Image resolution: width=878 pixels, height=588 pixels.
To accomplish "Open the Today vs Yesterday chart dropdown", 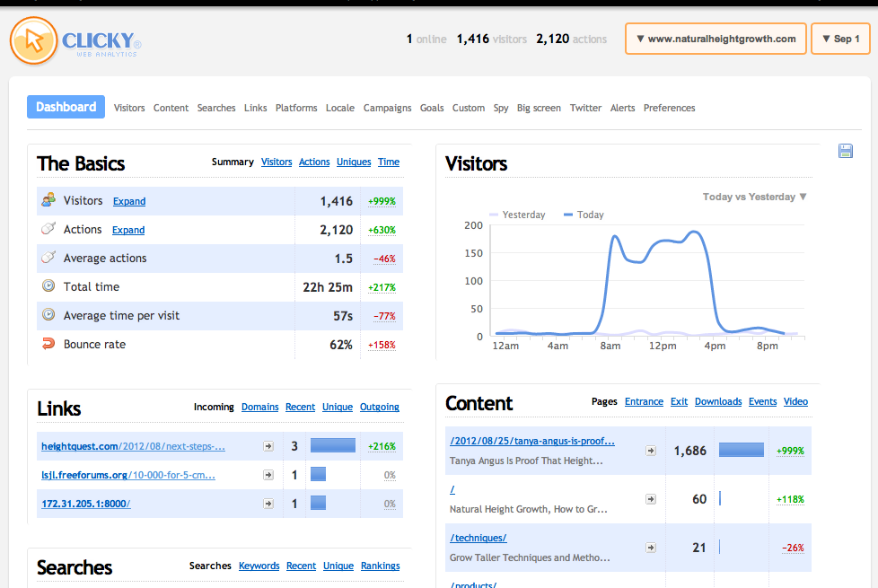I will click(755, 197).
